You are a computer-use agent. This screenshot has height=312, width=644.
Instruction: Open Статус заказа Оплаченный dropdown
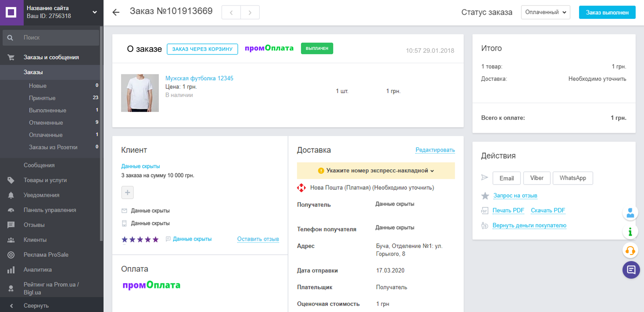coord(545,12)
